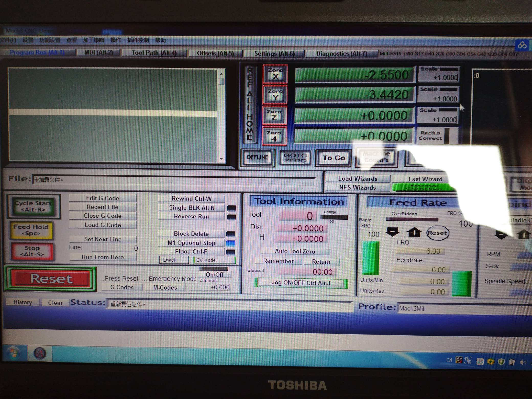The height and width of the screenshot is (399, 532).
Task: Switch to the Settings (Alt-6) tab
Action: 274,54
